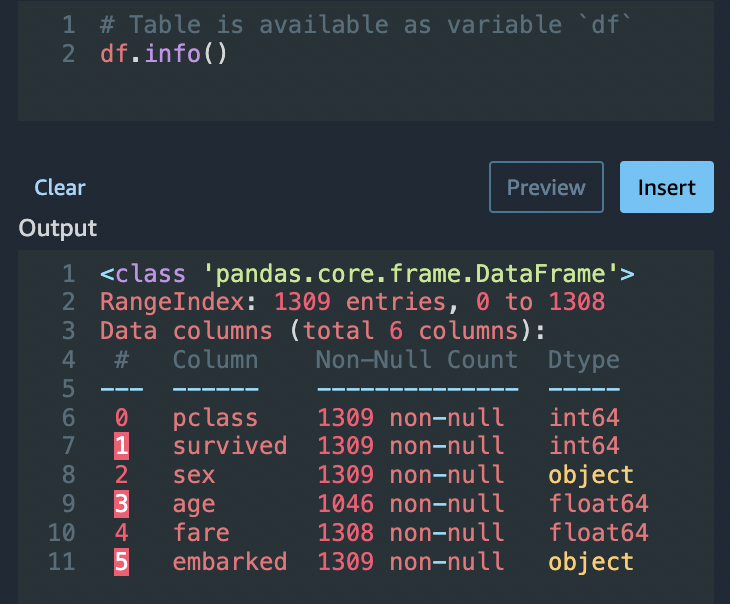Viewport: 730px width, 604px height.
Task: Click the Output label
Action: pos(58,228)
